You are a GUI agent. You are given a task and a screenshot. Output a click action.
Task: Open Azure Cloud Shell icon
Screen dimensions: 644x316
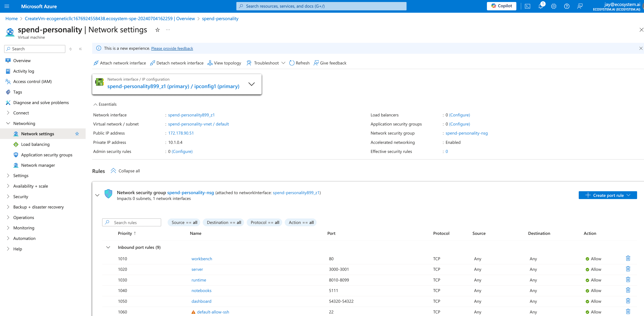point(527,6)
